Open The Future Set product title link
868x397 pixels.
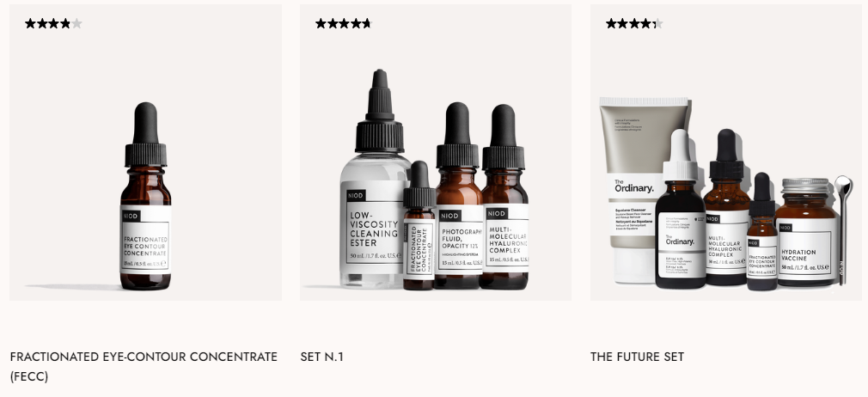(637, 357)
